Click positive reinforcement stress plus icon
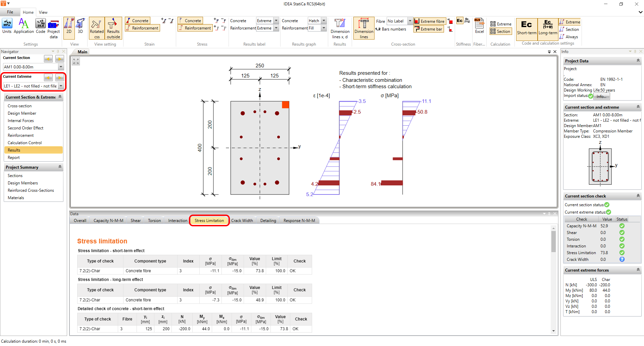This screenshot has height=346, width=644. point(216,28)
